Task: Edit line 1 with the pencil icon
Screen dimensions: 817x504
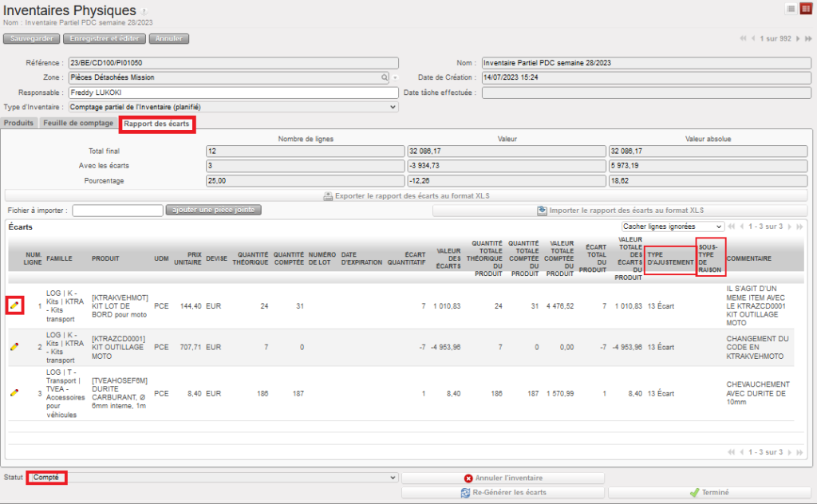Action: pos(14,305)
